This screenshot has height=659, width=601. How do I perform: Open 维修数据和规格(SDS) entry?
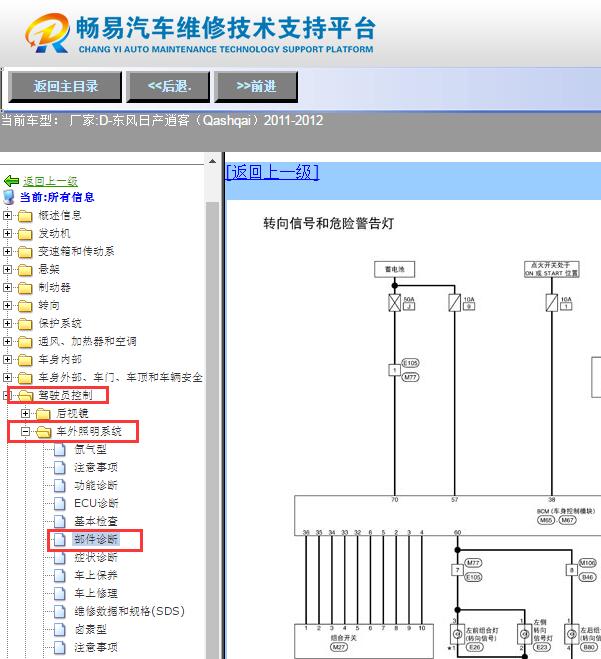[x=129, y=611]
